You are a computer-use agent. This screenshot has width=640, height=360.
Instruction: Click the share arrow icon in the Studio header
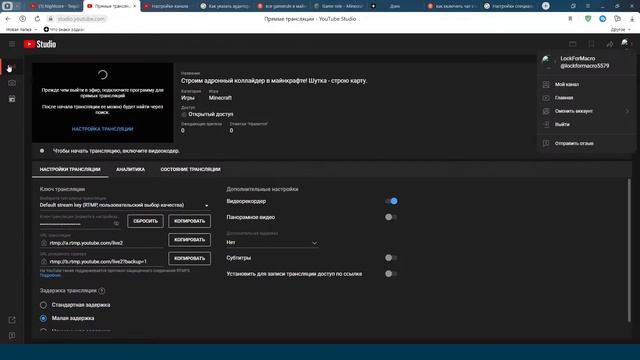coord(609,44)
